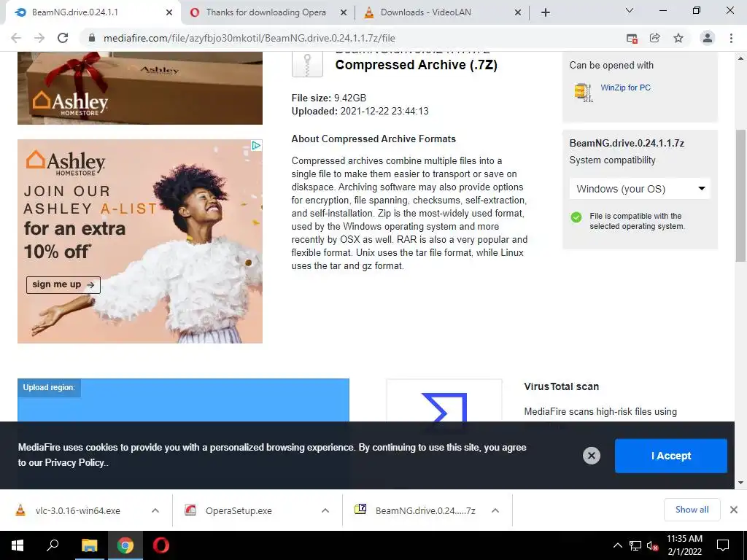Screen dimensions: 747x560
Task: Select the About Compressed Archive Formats heading
Action: 373,139
